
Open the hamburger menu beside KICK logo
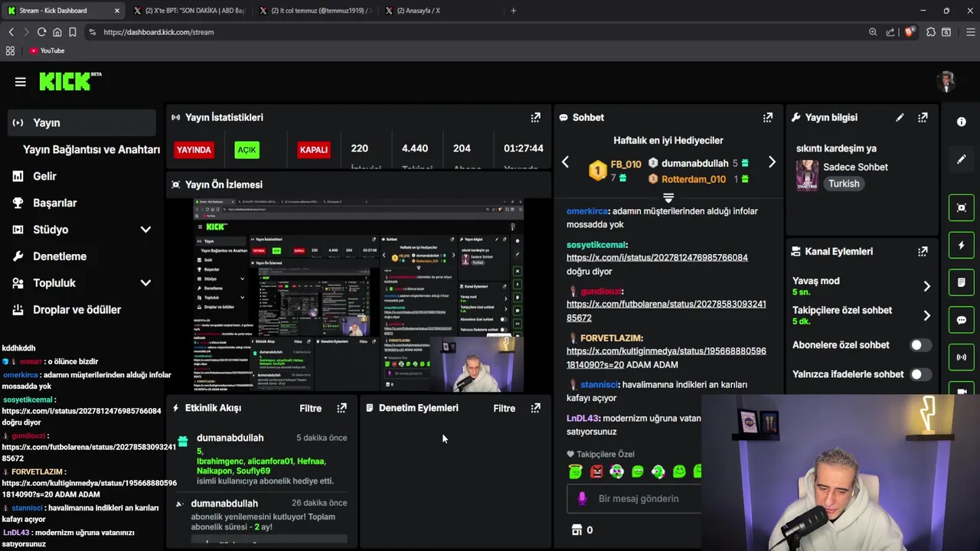pos(21,82)
